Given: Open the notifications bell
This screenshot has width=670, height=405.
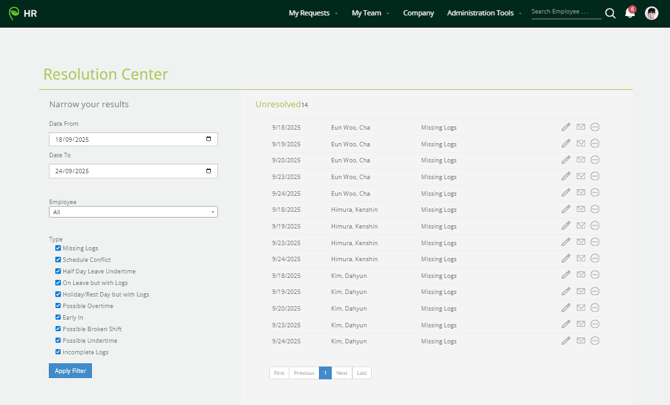Looking at the screenshot, I should tap(630, 13).
